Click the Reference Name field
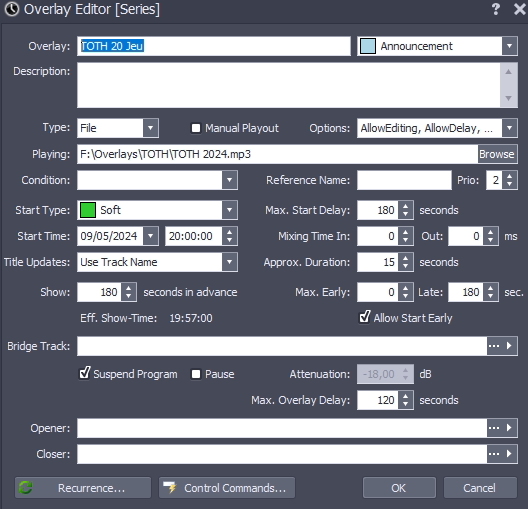Screen dimensions: 528x509 click(404, 180)
